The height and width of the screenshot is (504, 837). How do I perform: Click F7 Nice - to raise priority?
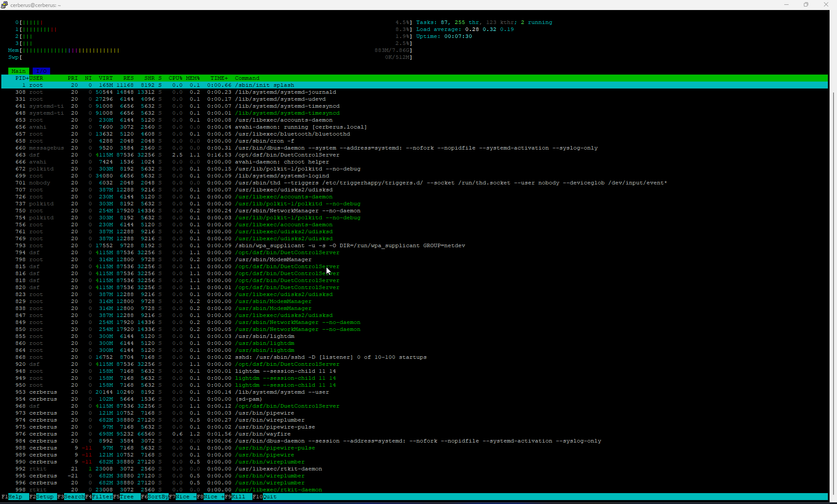183,497
